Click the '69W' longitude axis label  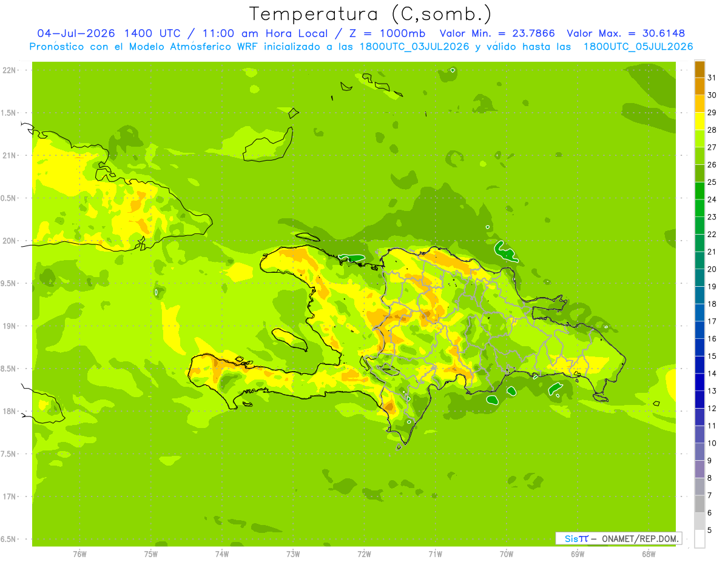(577, 554)
